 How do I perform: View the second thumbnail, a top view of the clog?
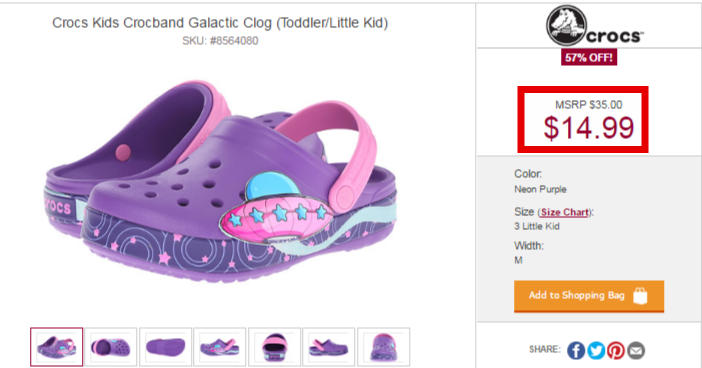point(111,347)
